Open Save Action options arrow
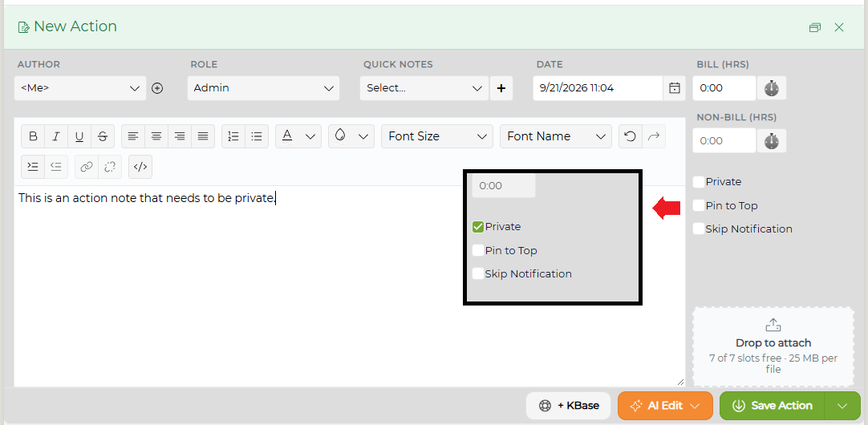The height and width of the screenshot is (425, 868). click(x=842, y=406)
